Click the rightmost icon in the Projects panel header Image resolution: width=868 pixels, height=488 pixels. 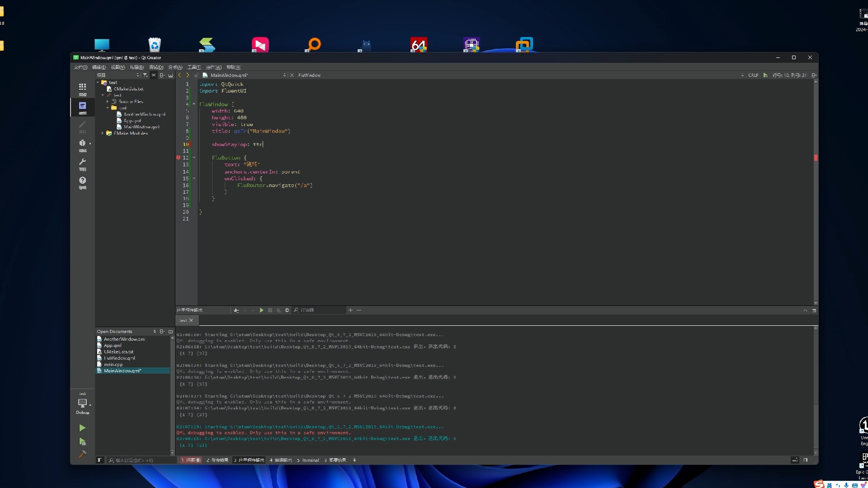coord(170,75)
